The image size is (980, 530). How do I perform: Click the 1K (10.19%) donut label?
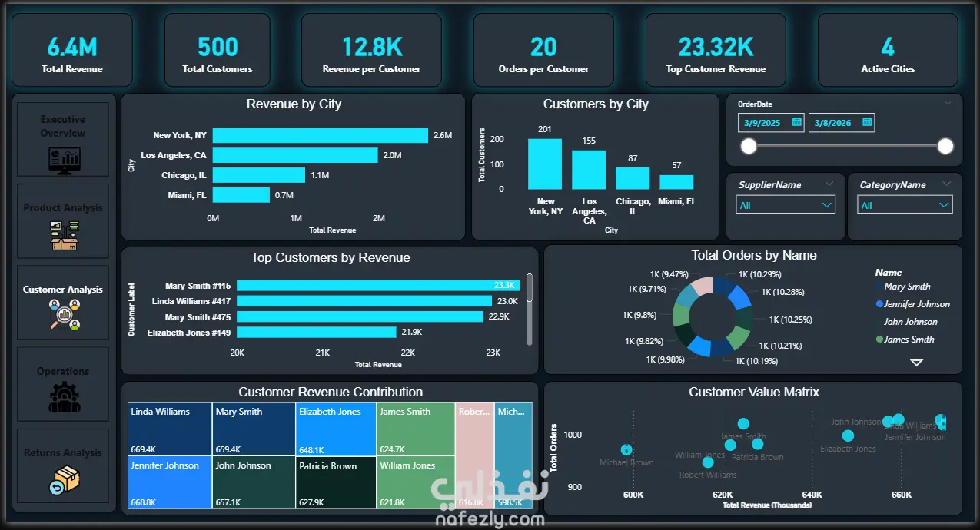[x=756, y=361]
